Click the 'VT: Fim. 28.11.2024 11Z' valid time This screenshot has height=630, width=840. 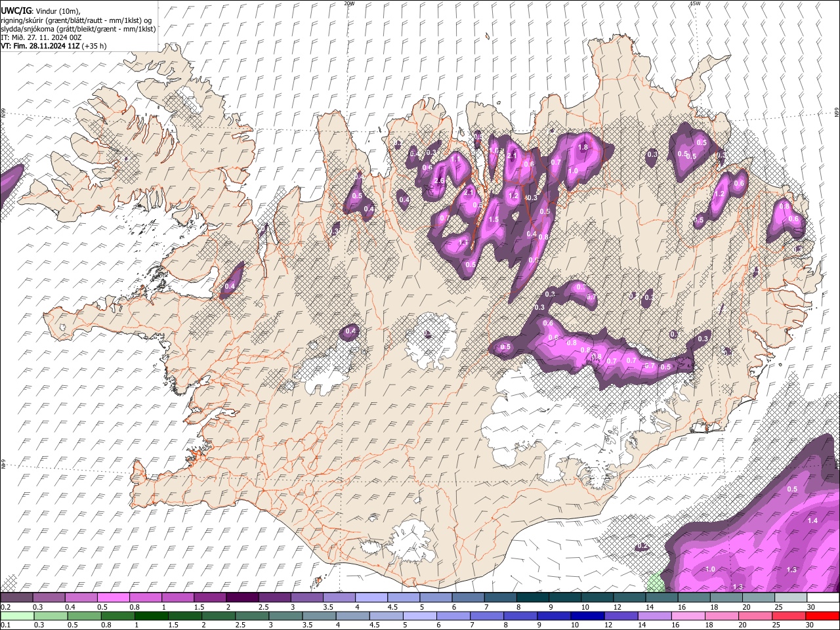pyautogui.click(x=40, y=46)
